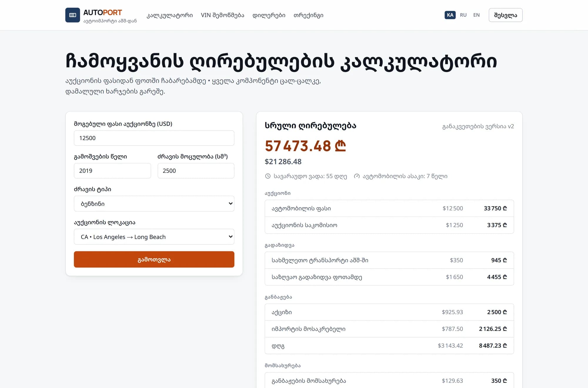Open the auction location dropdown Los Angeles
Screen dimensions: 588x388
(x=154, y=237)
